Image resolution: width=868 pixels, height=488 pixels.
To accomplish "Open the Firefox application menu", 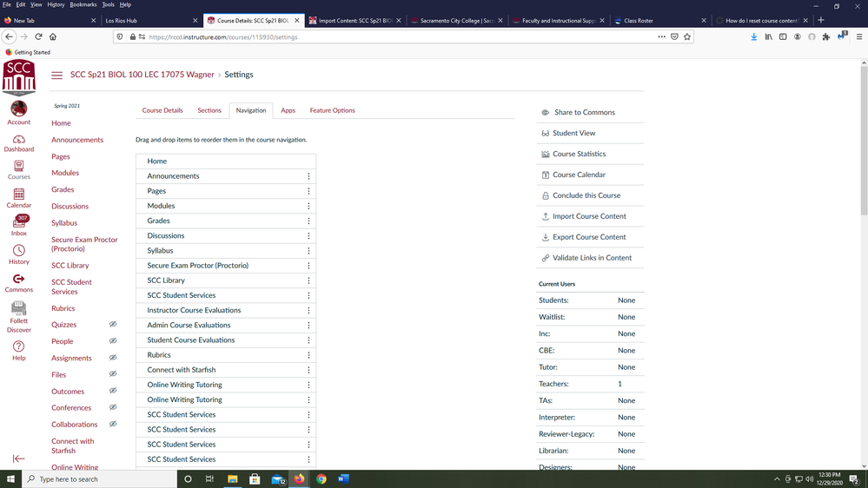I will 859,36.
